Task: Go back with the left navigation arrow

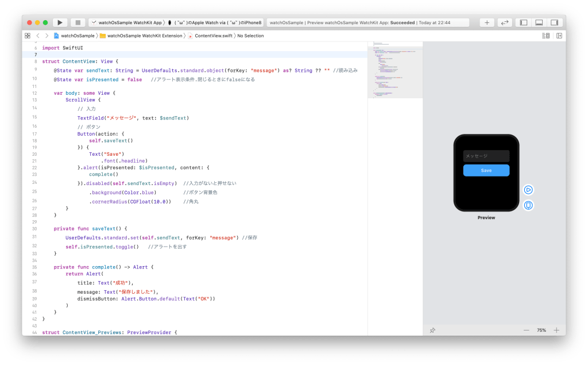Action: 38,36
